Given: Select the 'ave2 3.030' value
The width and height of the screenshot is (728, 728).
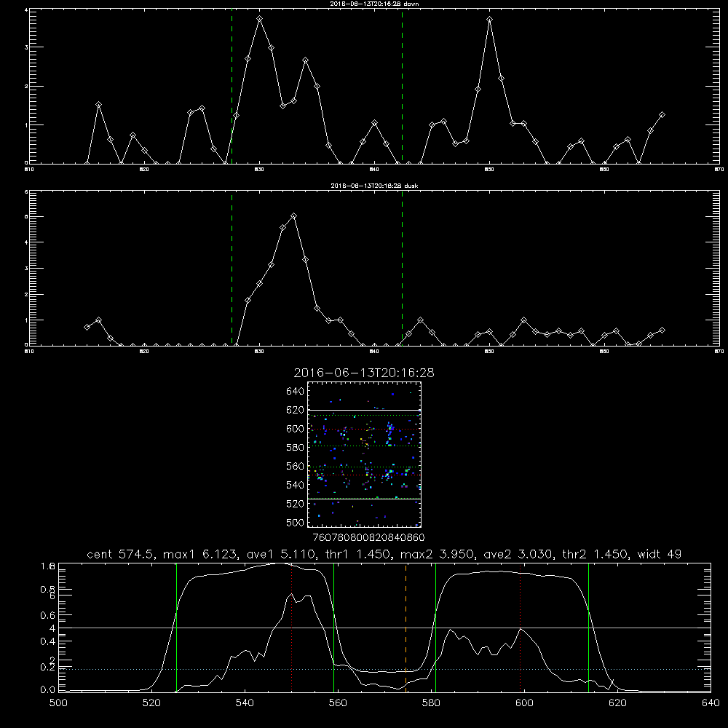Looking at the screenshot, I should tap(518, 554).
